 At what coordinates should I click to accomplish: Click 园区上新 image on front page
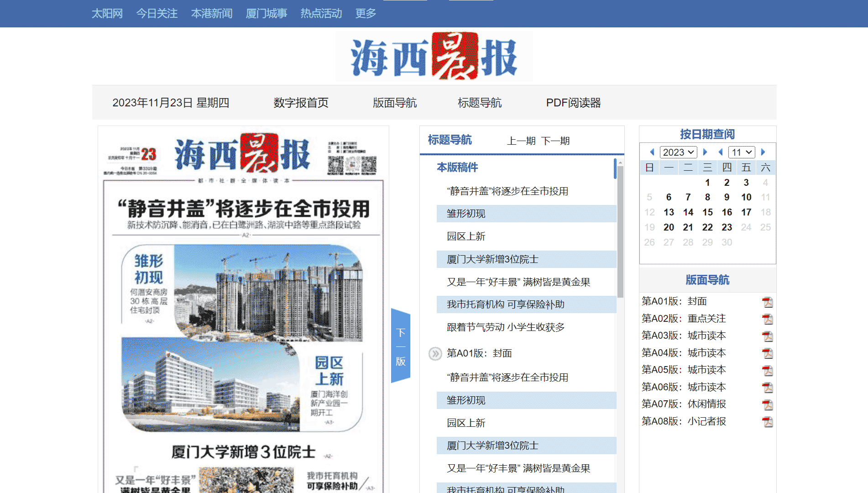point(211,385)
